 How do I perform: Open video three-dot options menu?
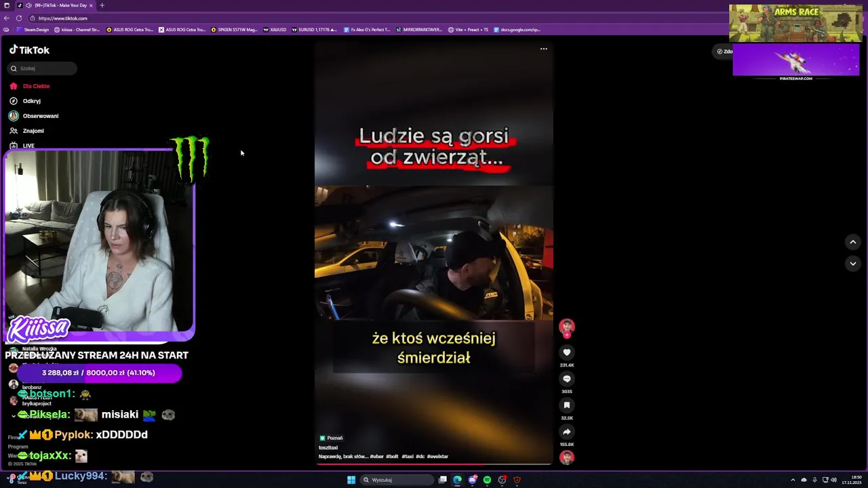click(x=544, y=49)
